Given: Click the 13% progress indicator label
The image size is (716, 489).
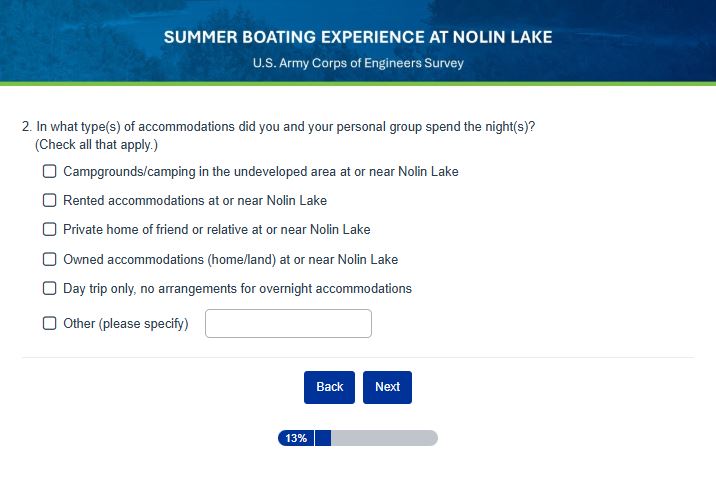Looking at the screenshot, I should point(296,438).
